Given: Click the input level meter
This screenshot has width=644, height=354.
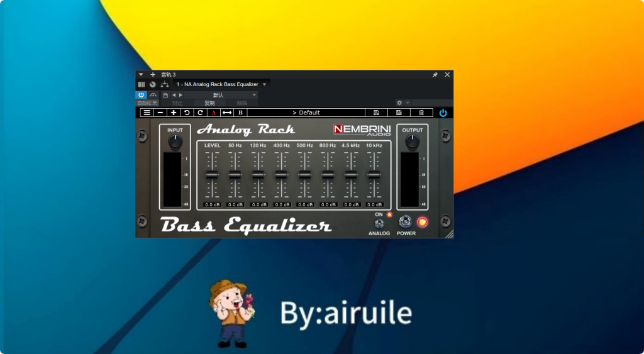Looking at the screenshot, I should 172,179.
